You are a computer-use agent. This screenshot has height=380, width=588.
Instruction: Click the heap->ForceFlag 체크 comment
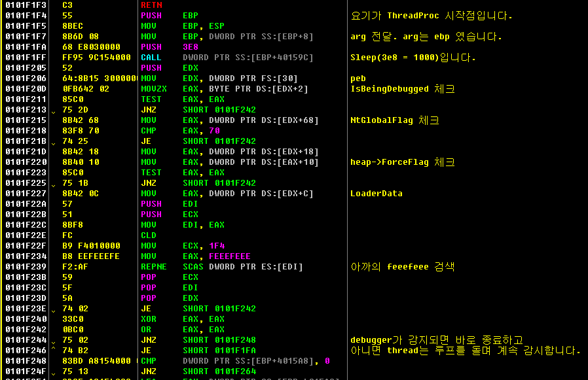click(x=403, y=162)
